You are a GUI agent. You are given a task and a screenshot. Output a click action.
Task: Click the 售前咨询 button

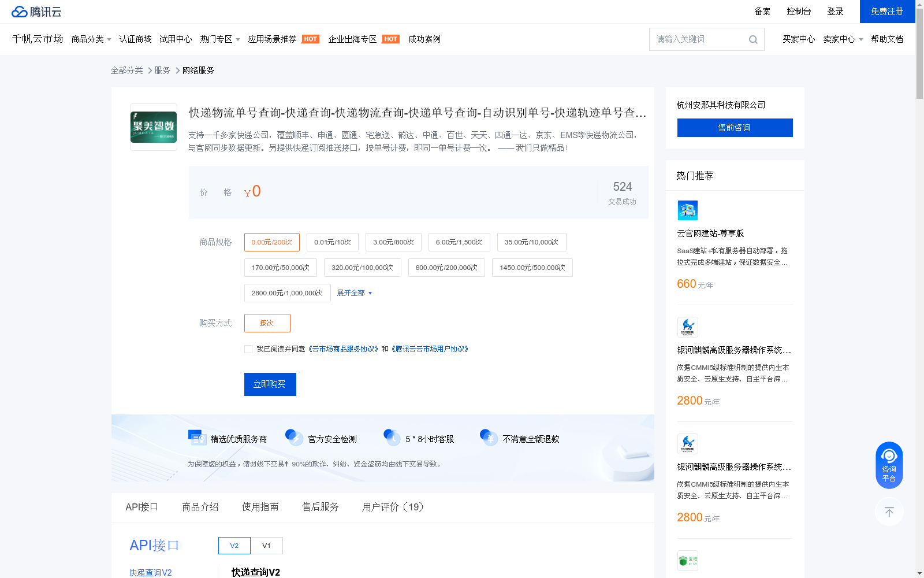click(735, 128)
